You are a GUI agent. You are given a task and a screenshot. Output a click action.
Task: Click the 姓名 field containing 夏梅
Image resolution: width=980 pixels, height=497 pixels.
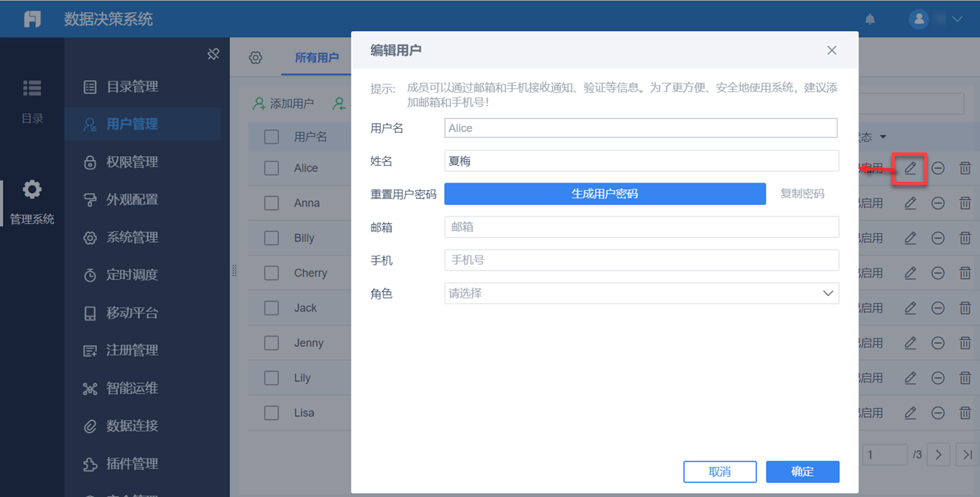pyautogui.click(x=642, y=161)
